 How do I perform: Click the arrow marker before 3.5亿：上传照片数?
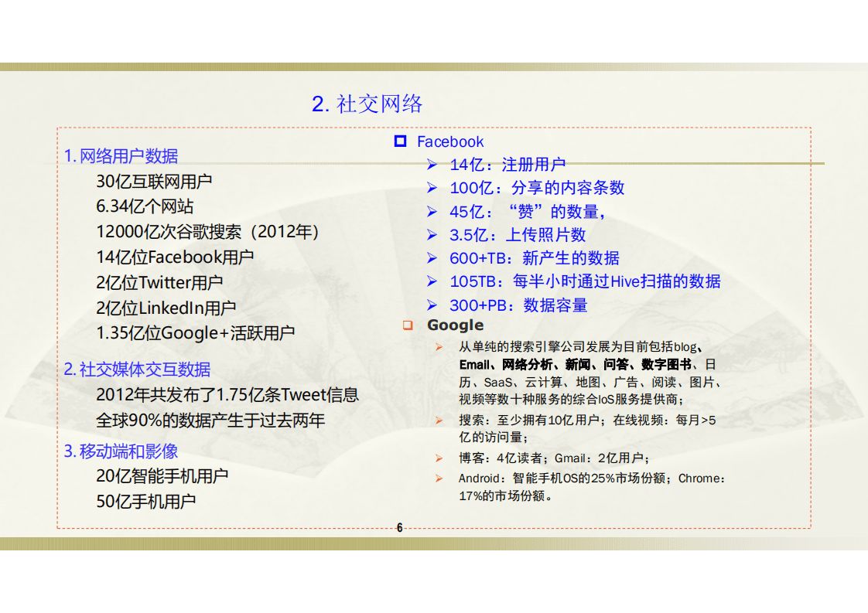432,235
